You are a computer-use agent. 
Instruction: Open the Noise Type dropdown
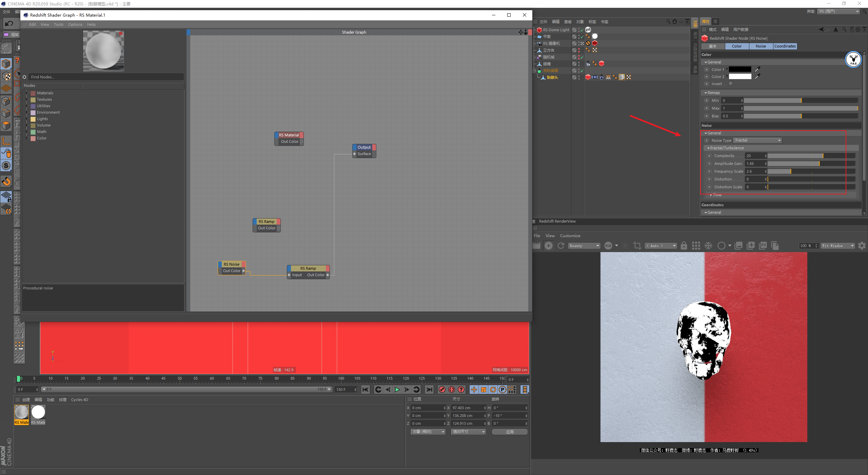(757, 140)
